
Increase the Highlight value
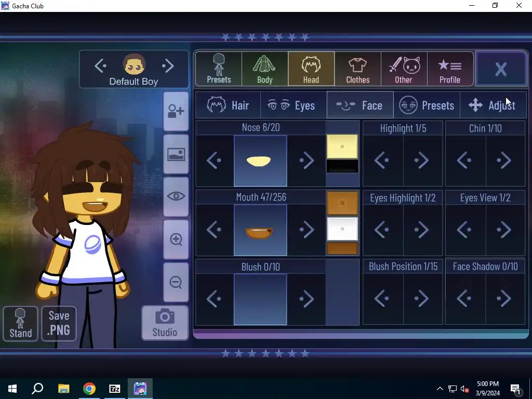point(423,161)
